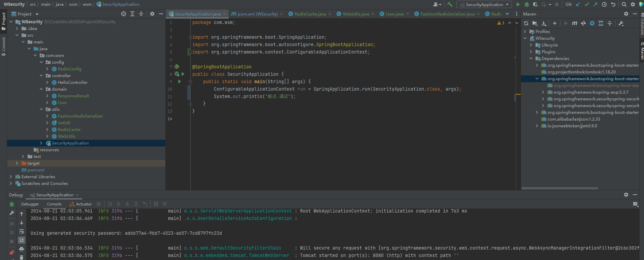
Task: Toggle scroll to end of console
Action: click(x=22, y=240)
